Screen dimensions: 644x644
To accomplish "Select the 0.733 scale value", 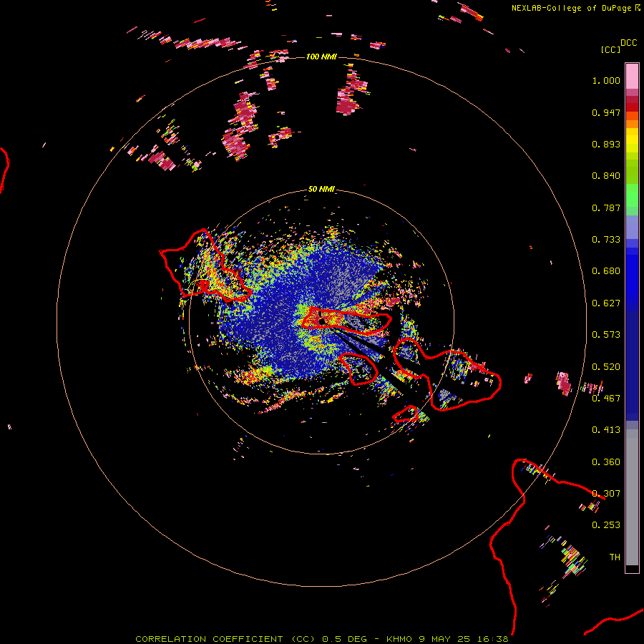I will [x=606, y=240].
